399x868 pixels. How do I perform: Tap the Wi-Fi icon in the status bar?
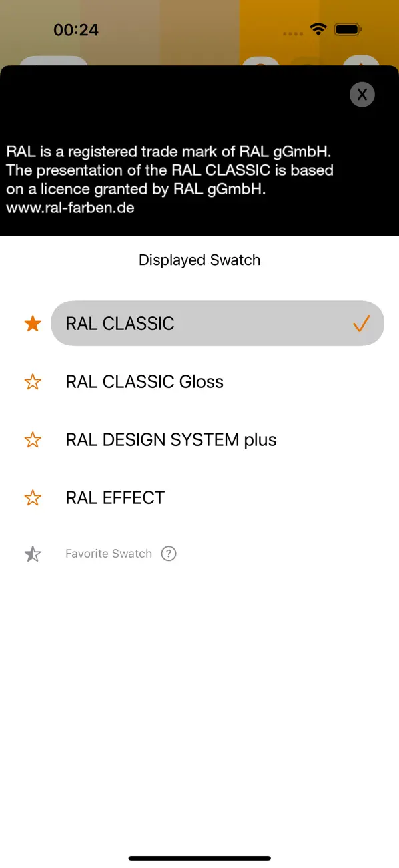(318, 29)
